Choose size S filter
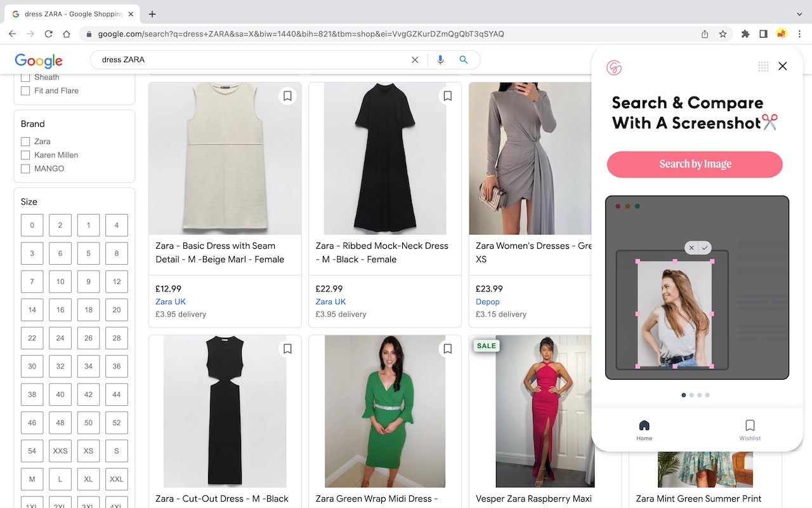The height and width of the screenshot is (508, 812). (x=117, y=451)
